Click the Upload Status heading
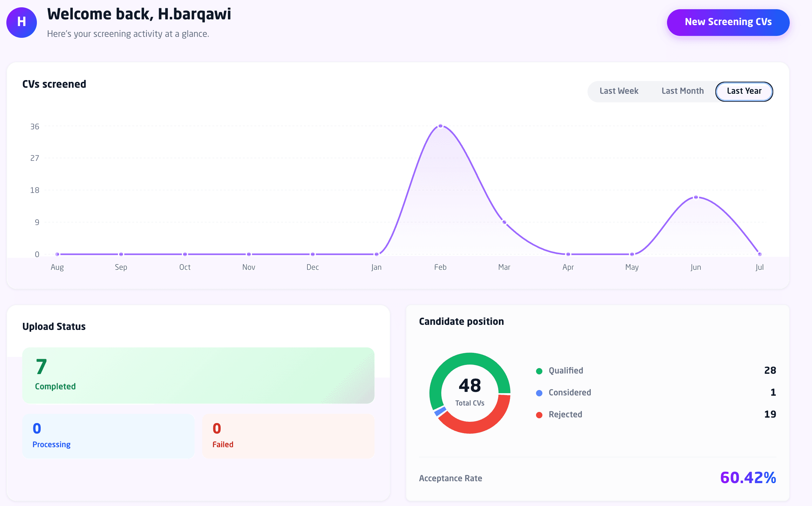Image resolution: width=812 pixels, height=506 pixels. point(54,327)
